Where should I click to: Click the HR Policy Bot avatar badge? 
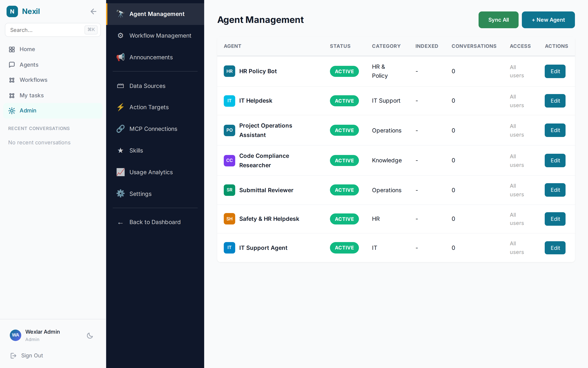click(x=229, y=71)
